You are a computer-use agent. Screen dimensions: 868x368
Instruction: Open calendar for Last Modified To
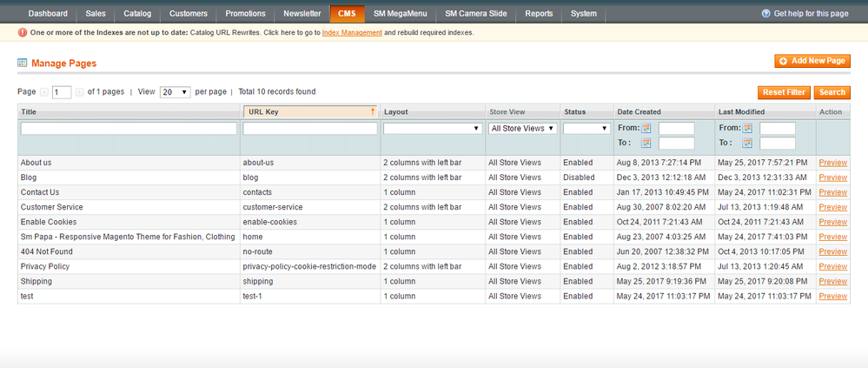(x=748, y=144)
